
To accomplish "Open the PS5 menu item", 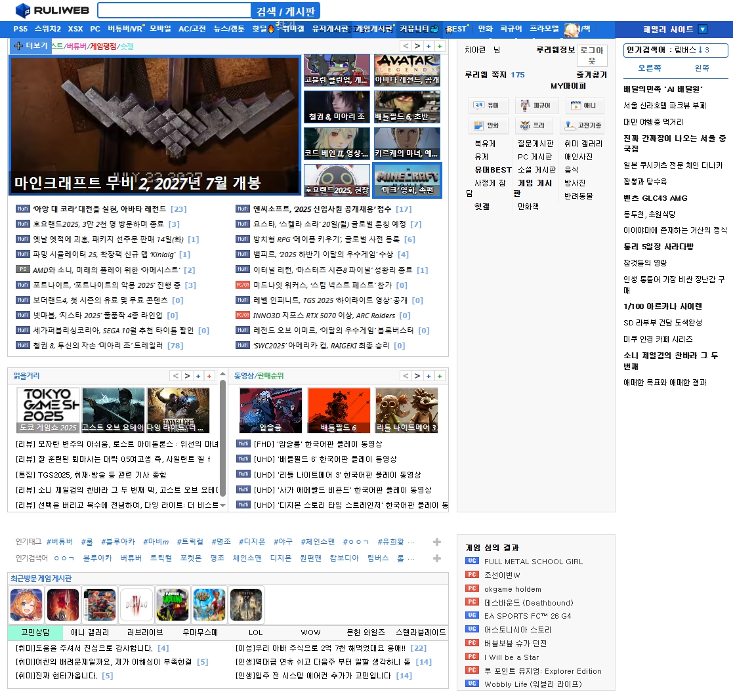I will 20,29.
